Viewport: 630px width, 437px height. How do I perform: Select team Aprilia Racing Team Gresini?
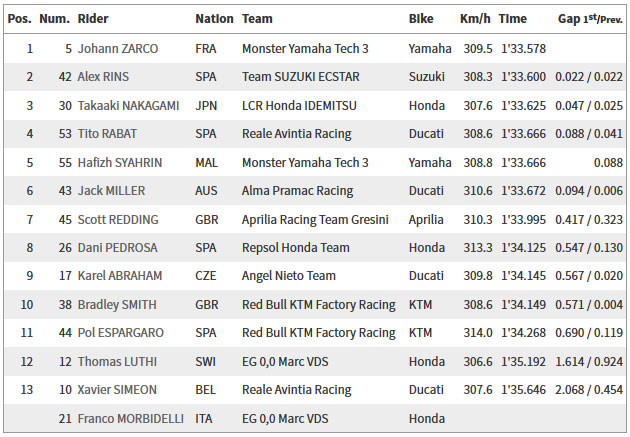point(315,220)
